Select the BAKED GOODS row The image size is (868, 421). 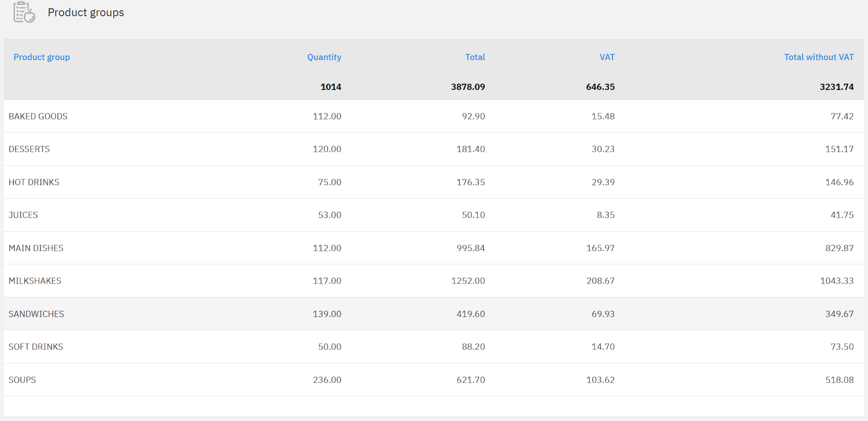[434, 116]
